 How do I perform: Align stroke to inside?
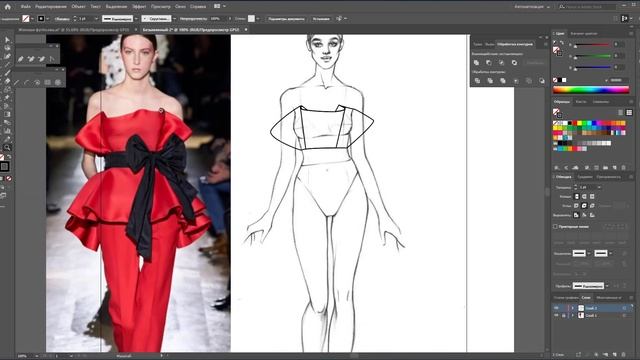[584, 215]
